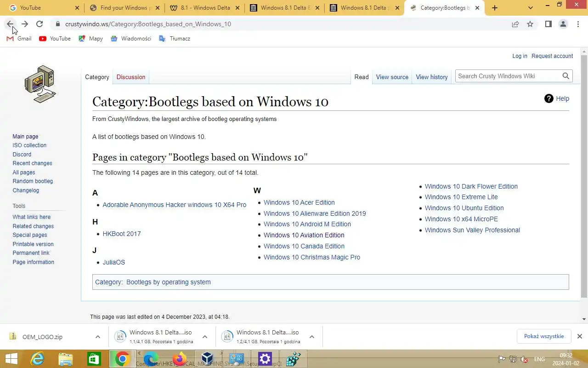Open the Tłumacz bookmark

tap(175, 39)
